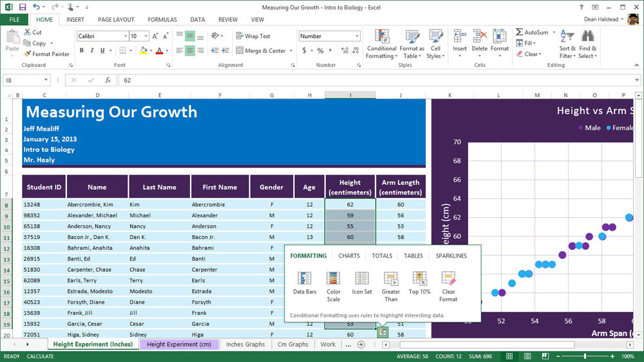Click the insert function fx icon

point(108,80)
